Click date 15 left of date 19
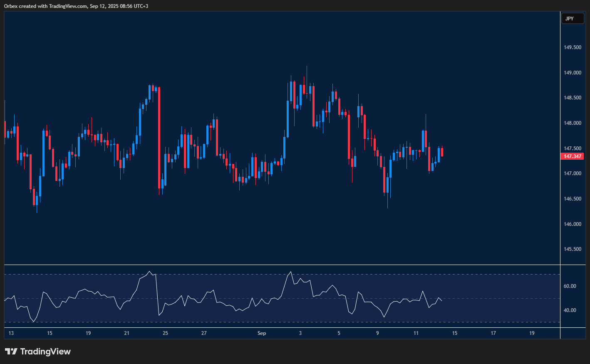This screenshot has width=590, height=364. 50,333
